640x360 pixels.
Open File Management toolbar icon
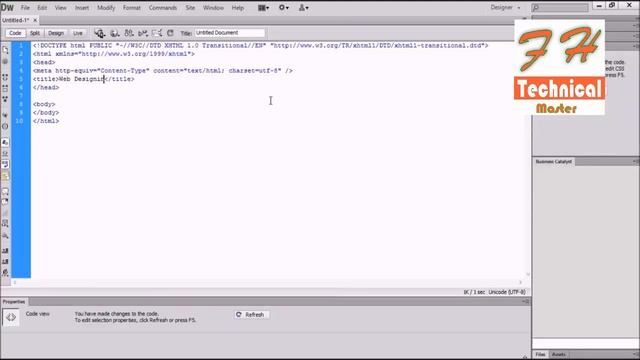click(x=129, y=33)
